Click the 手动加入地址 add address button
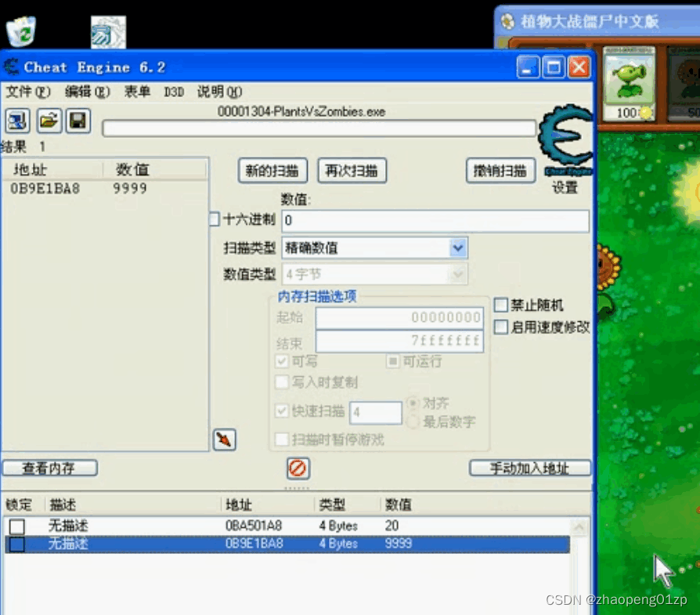 (x=530, y=468)
